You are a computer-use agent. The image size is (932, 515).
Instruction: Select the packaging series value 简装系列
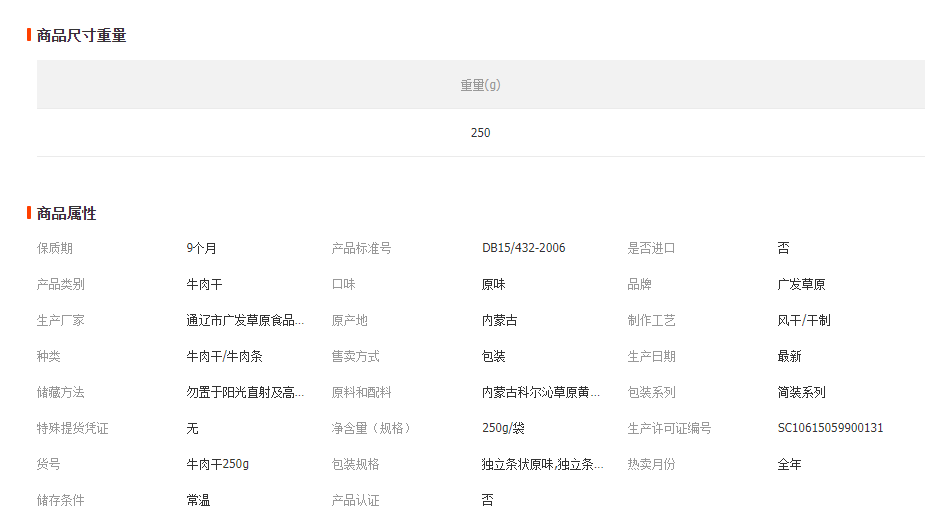click(801, 392)
